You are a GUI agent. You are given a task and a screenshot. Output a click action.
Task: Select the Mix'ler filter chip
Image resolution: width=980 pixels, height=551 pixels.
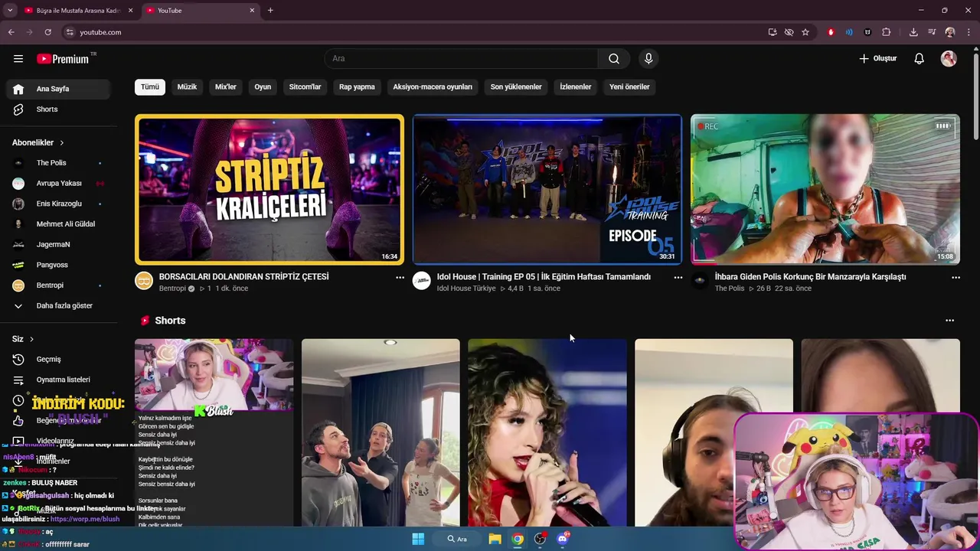[226, 87]
